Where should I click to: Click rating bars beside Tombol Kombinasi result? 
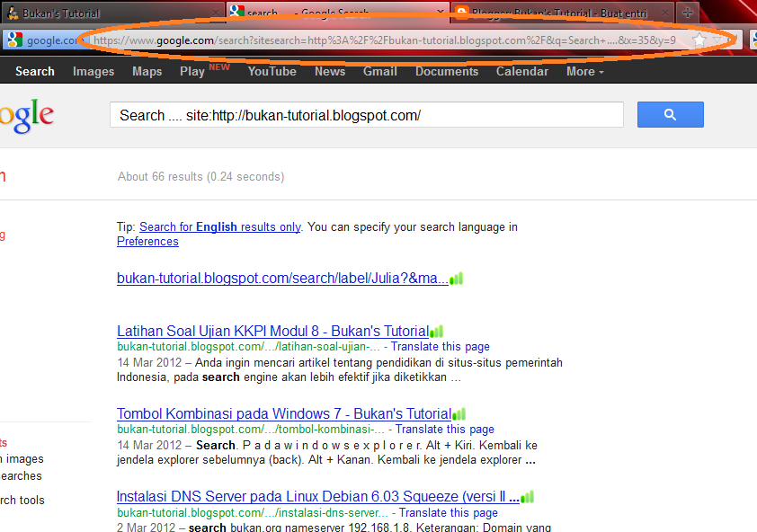pos(459,414)
